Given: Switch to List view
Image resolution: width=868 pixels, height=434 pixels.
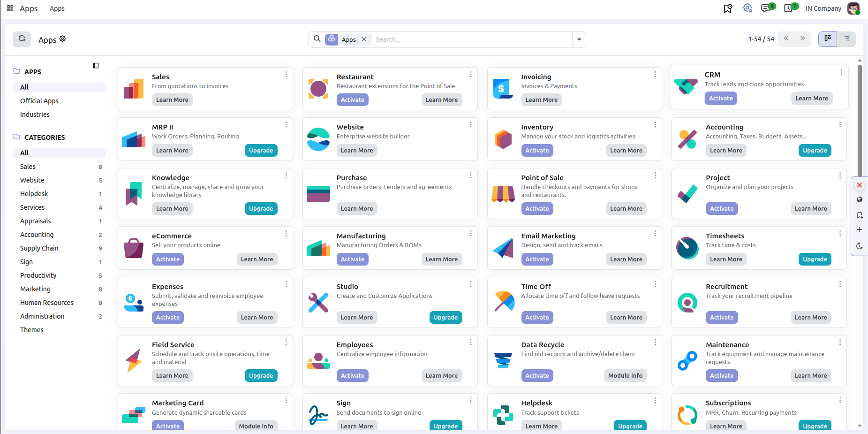Looking at the screenshot, I should (x=846, y=39).
